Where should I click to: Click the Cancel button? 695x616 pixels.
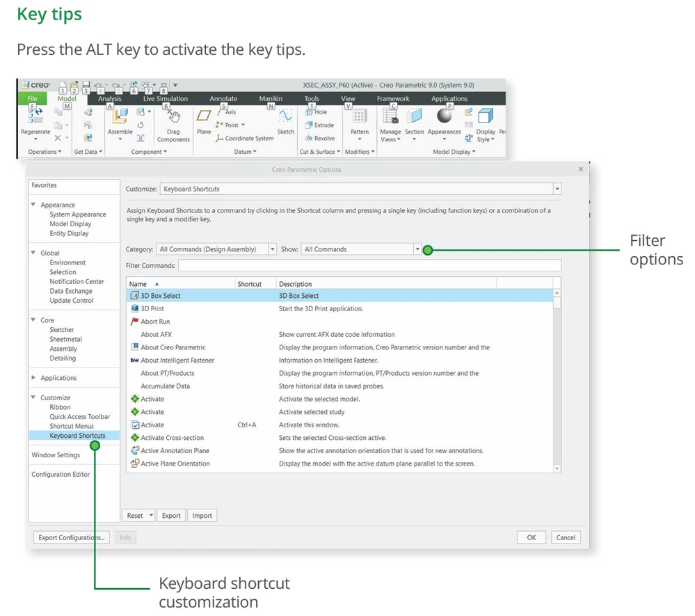pos(565,537)
